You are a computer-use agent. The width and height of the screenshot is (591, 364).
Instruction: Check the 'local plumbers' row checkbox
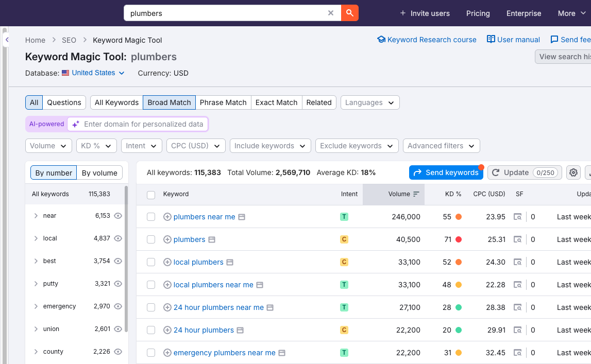(151, 262)
